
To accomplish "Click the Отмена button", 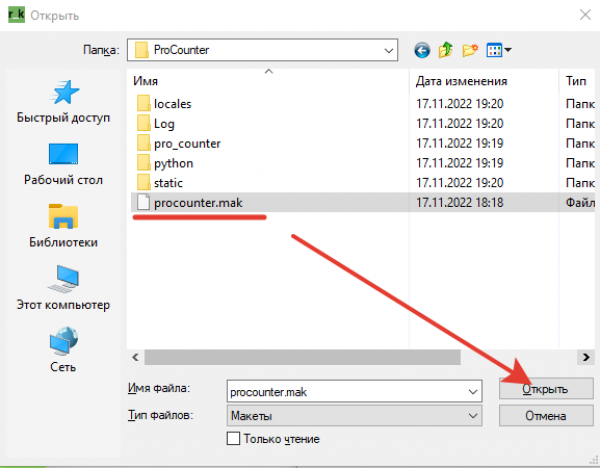I will click(x=546, y=416).
